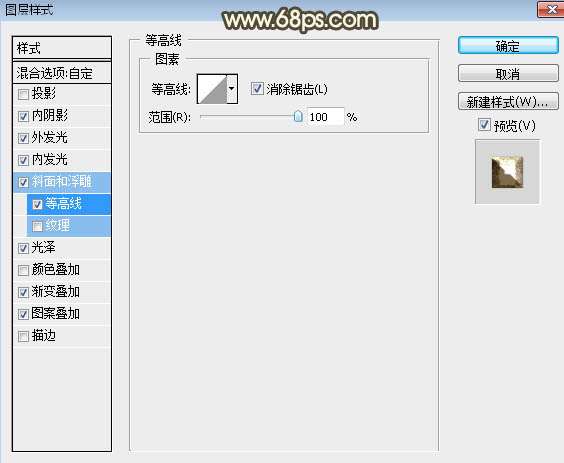Open 混合选项:自定 blending options
This screenshot has width=564, height=463.
click(62, 73)
